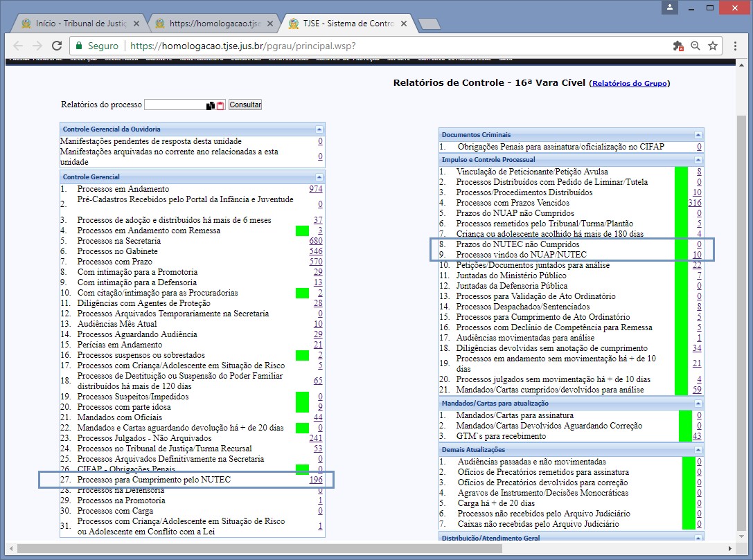Collapse the Mandados/Cartas para atualização panel
The height and width of the screenshot is (560, 753).
[698, 404]
